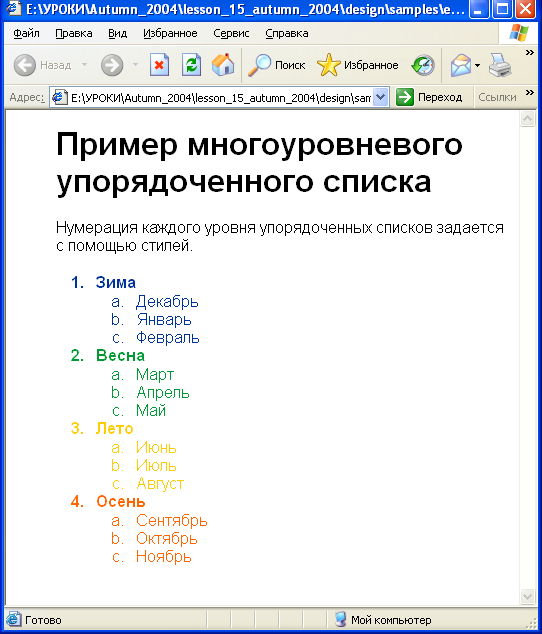Click list item 'Октябрь'
Screen dimensions: 542x634
(167, 539)
